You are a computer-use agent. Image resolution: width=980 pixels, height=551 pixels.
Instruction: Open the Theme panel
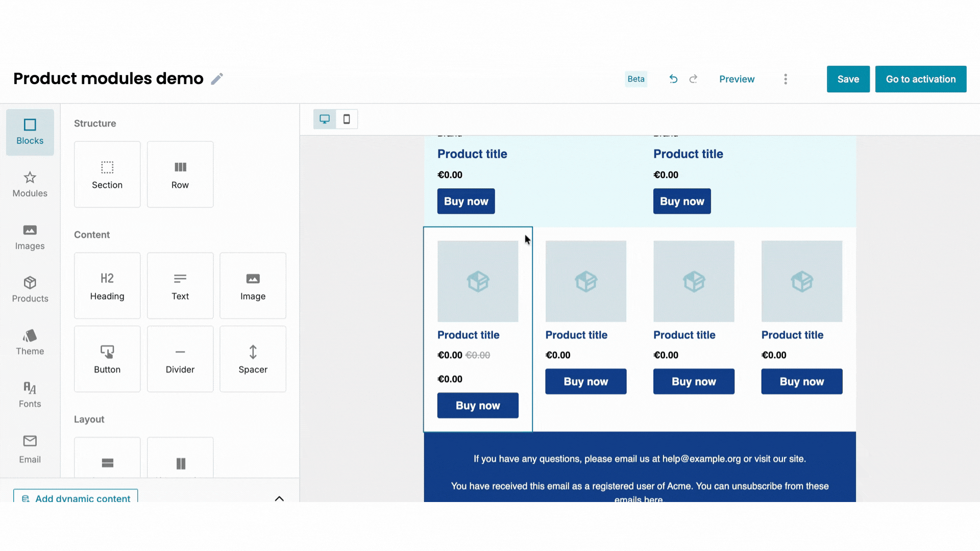coord(30,342)
